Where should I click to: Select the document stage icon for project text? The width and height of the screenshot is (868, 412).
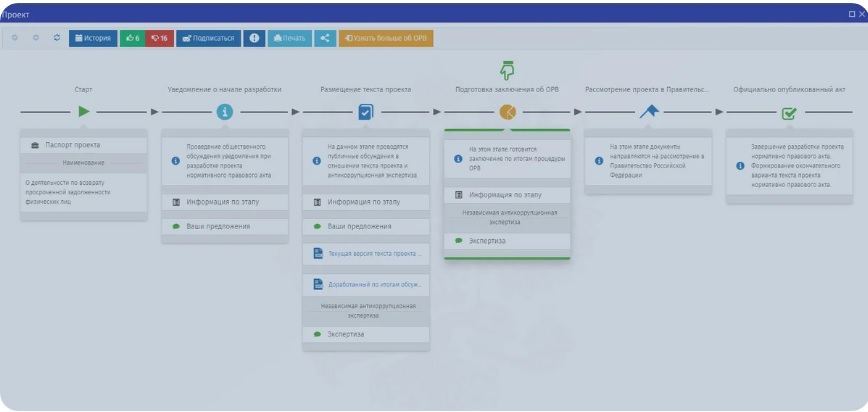(365, 111)
